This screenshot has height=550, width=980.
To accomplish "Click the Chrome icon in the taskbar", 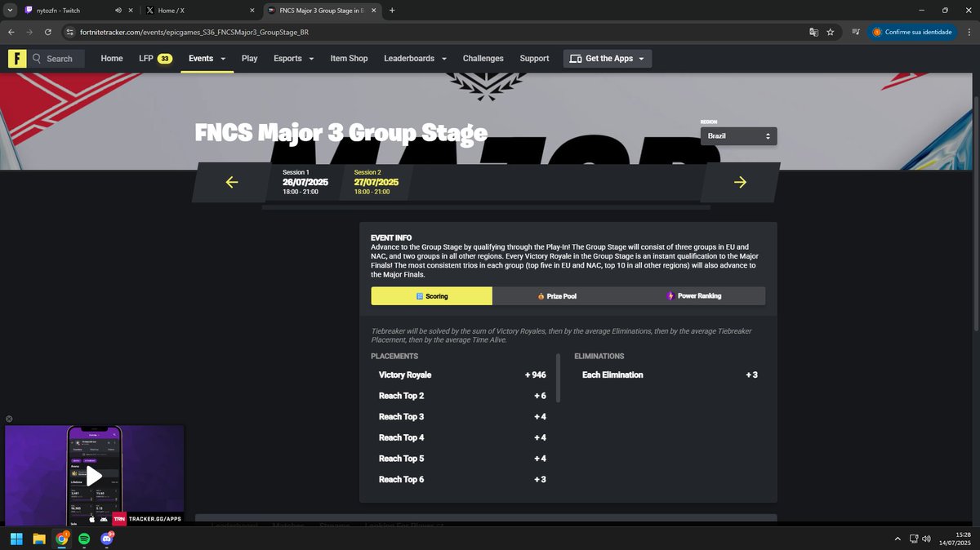I will pyautogui.click(x=61, y=539).
